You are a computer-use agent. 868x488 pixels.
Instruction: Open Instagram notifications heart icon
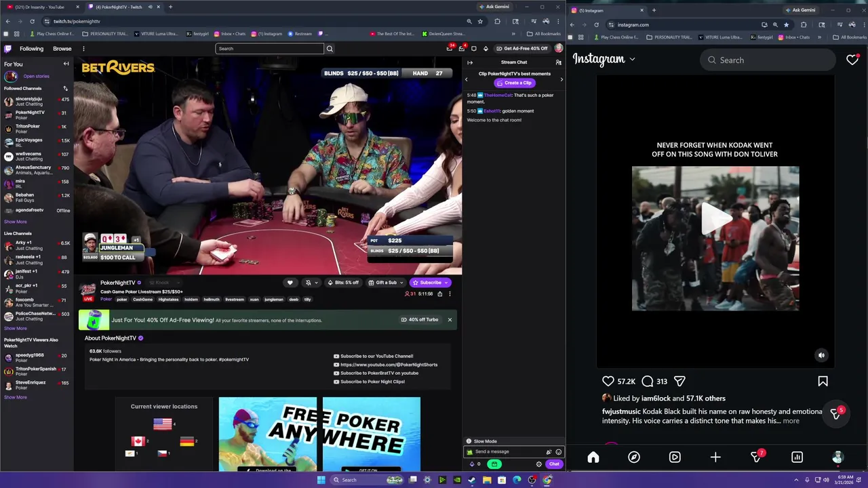[x=852, y=60]
